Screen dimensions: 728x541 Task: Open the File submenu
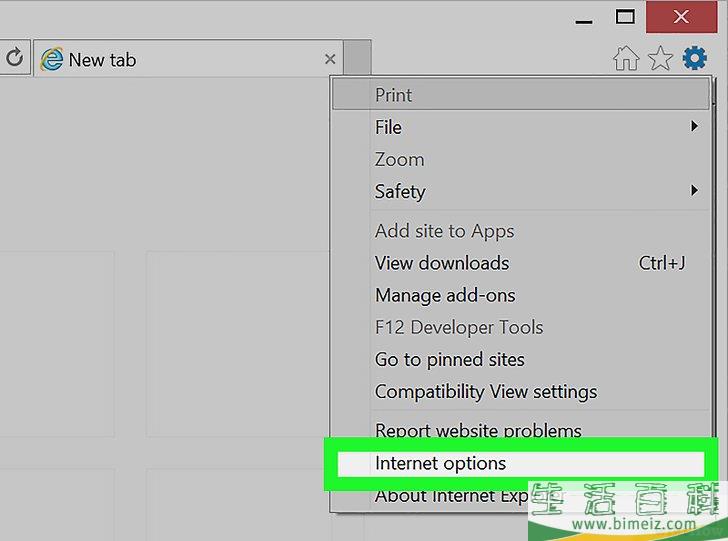click(x=521, y=127)
